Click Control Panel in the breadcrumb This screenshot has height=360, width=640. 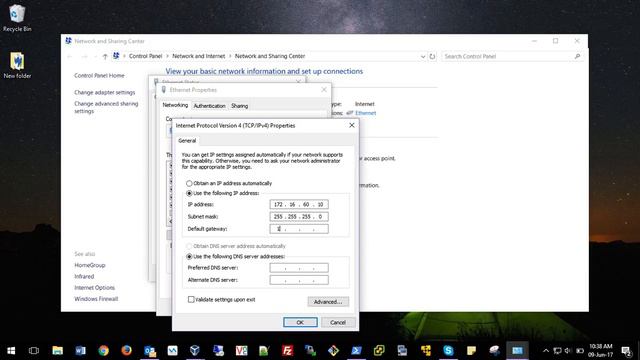146,56
